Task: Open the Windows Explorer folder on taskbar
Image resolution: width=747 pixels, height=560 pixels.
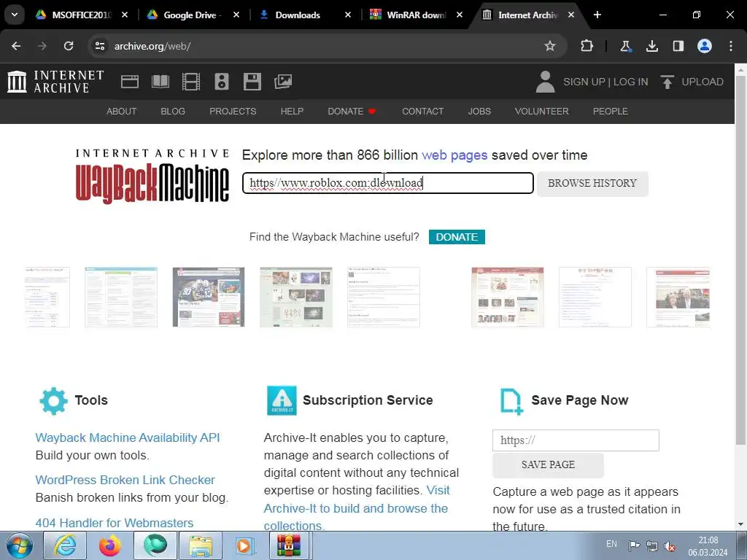Action: pyautogui.click(x=201, y=545)
